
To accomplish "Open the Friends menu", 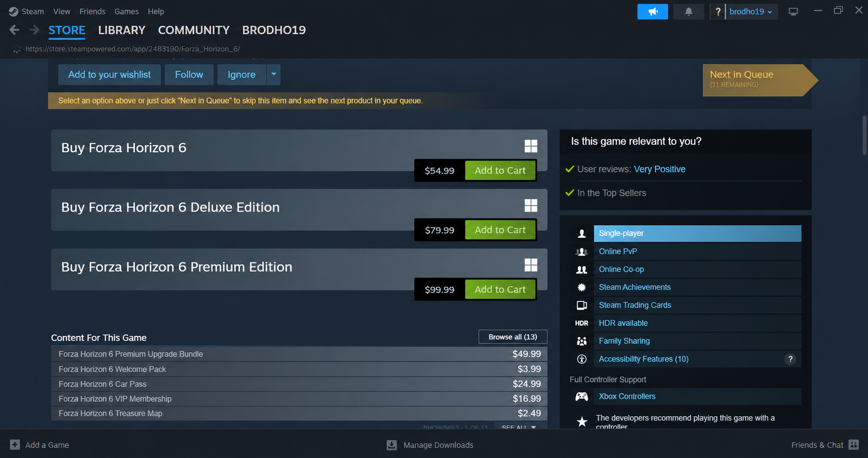I will coord(92,11).
